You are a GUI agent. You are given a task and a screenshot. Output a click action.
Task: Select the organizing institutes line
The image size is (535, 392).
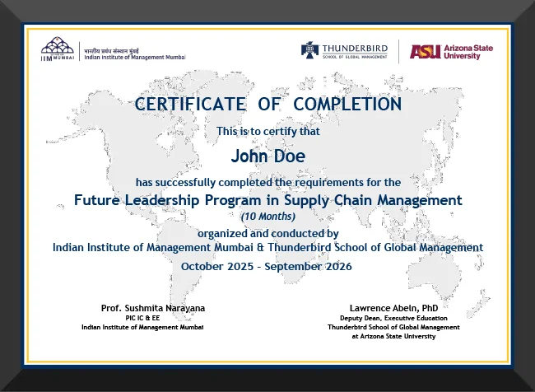click(x=267, y=247)
